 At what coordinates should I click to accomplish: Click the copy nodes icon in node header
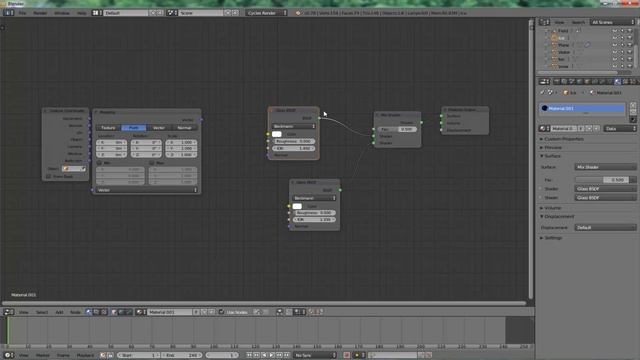[312, 312]
